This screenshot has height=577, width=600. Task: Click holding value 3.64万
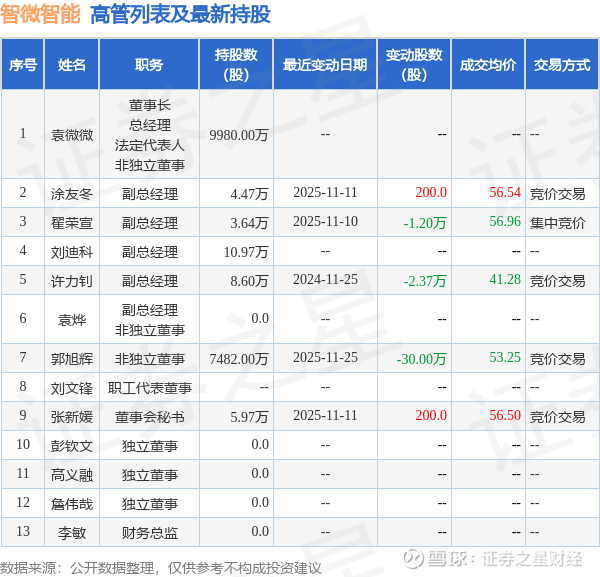click(x=249, y=223)
